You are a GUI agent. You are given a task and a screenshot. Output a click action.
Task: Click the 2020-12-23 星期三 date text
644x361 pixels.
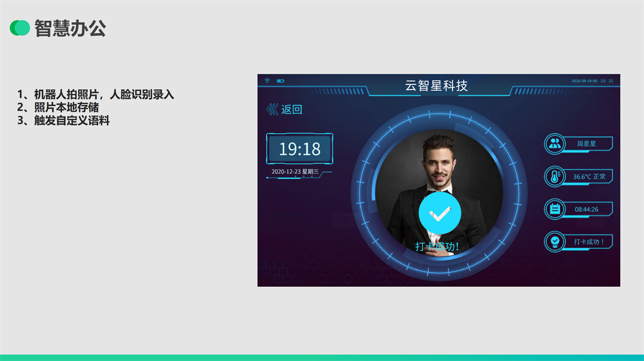coord(295,172)
